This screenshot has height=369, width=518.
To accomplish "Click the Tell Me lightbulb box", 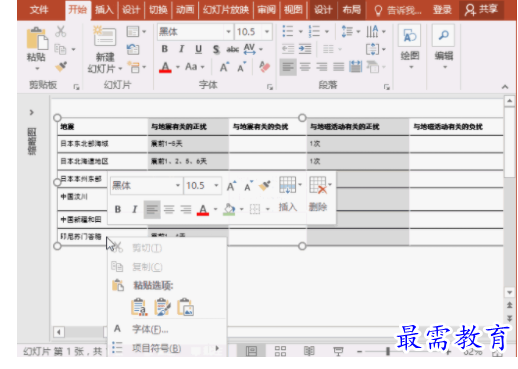I will (398, 10).
